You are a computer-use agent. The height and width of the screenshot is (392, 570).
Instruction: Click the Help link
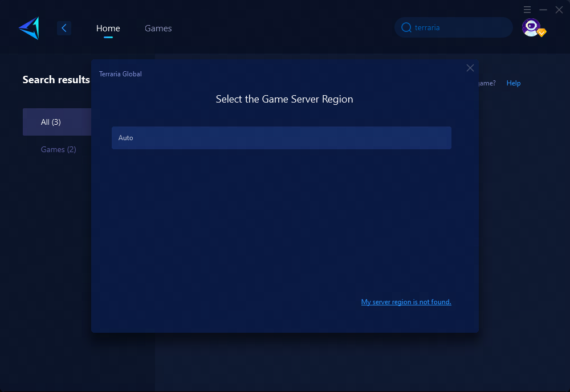click(x=513, y=83)
